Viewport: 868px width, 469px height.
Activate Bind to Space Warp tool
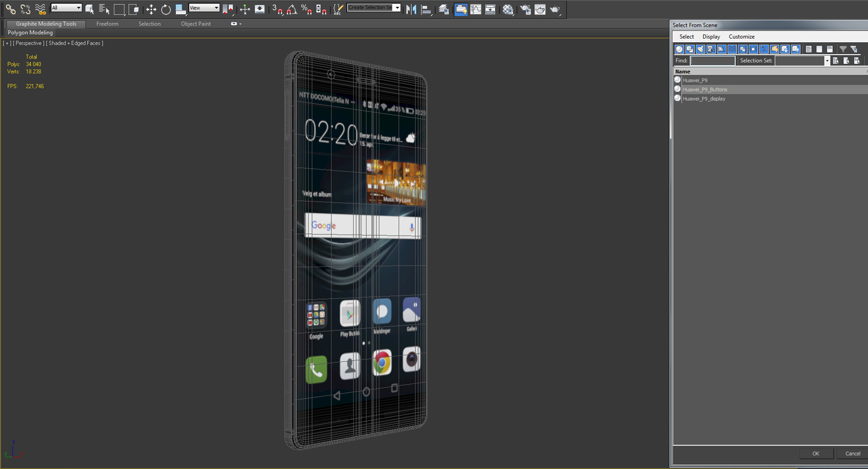click(x=40, y=9)
